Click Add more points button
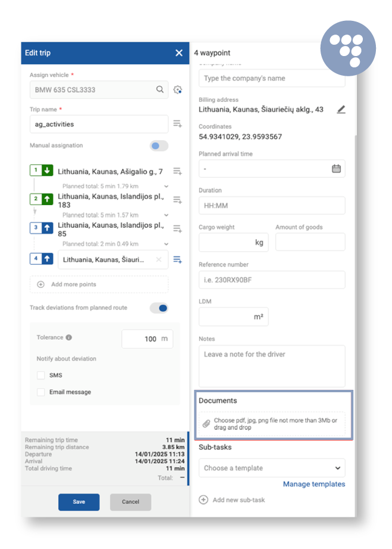This screenshot has height=549, width=392. pos(99,284)
